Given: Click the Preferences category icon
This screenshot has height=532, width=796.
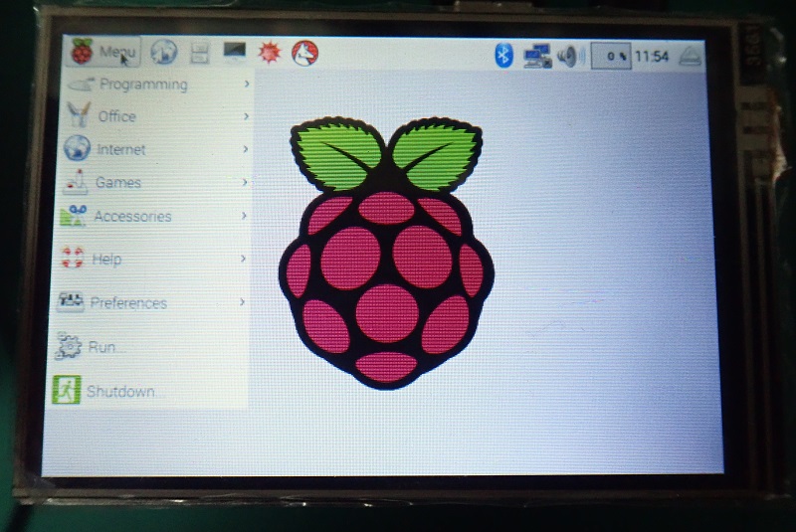Looking at the screenshot, I should point(70,301).
